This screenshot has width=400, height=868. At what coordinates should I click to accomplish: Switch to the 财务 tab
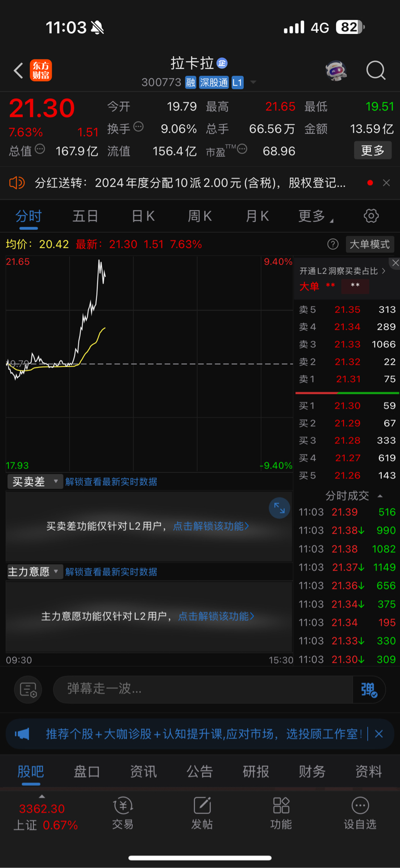click(x=312, y=772)
